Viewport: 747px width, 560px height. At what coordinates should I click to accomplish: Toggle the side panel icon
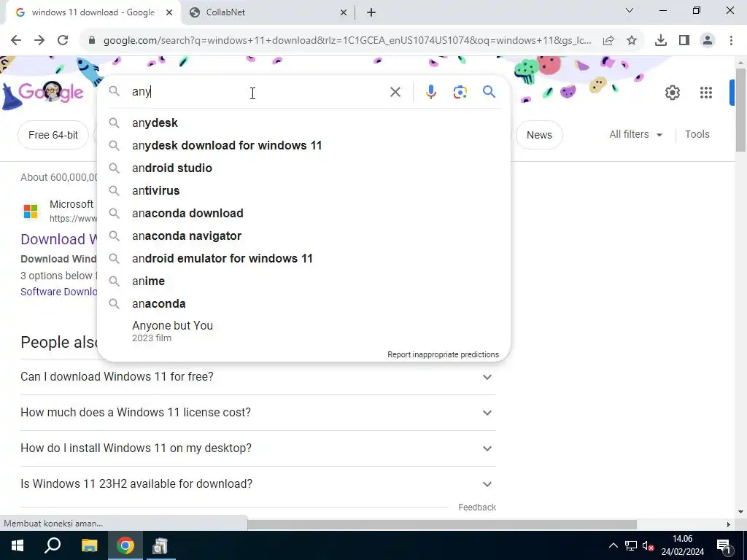[x=684, y=41]
